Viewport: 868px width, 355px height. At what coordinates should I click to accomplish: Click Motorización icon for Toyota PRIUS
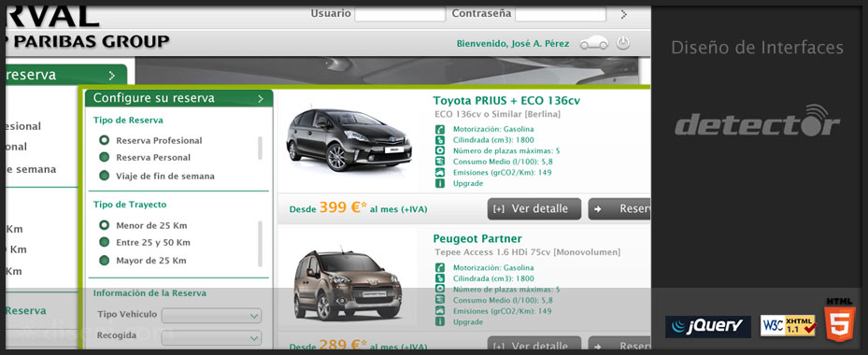click(x=440, y=129)
